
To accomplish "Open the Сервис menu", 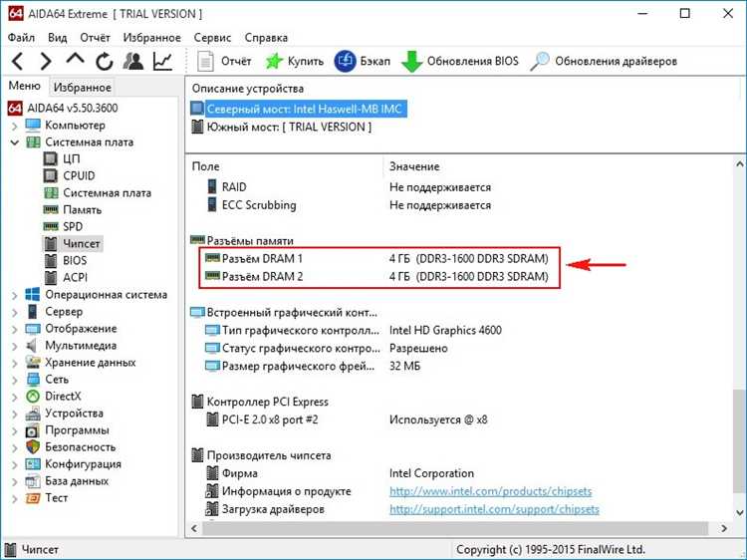I will coord(212,37).
